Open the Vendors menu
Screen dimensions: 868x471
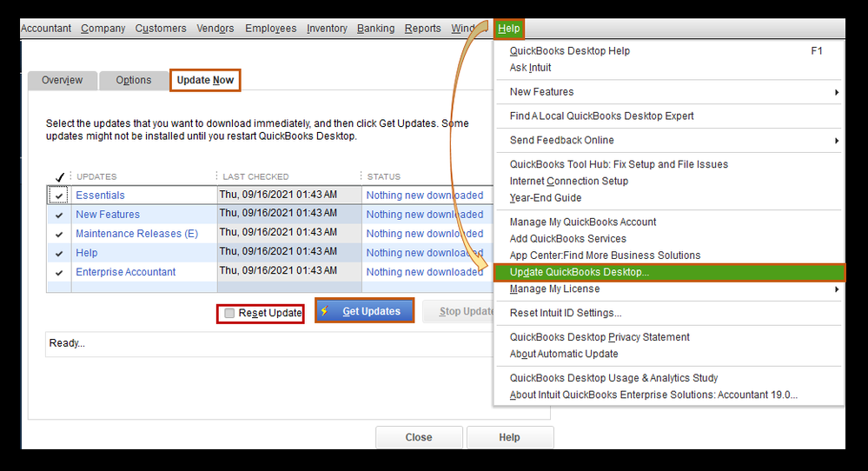(x=215, y=28)
